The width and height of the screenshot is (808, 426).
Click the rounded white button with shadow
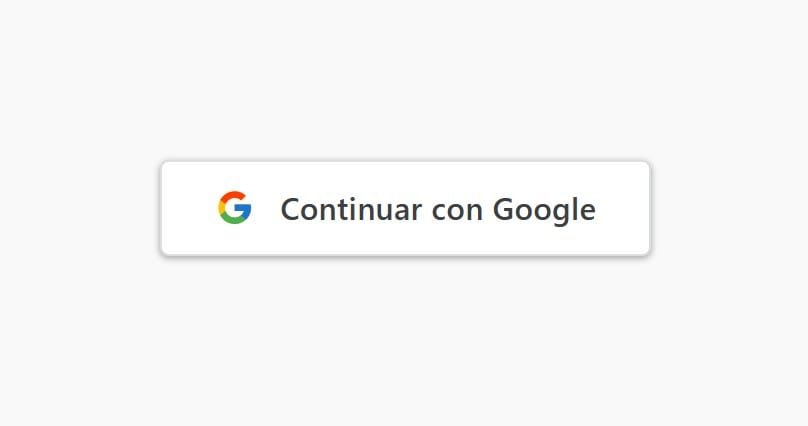click(406, 208)
